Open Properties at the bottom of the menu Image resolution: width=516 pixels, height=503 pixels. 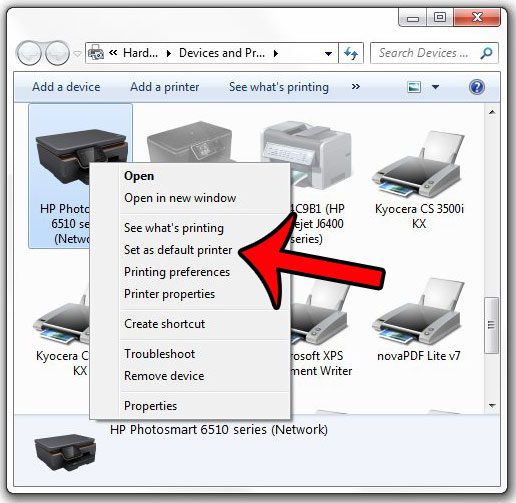tap(150, 406)
